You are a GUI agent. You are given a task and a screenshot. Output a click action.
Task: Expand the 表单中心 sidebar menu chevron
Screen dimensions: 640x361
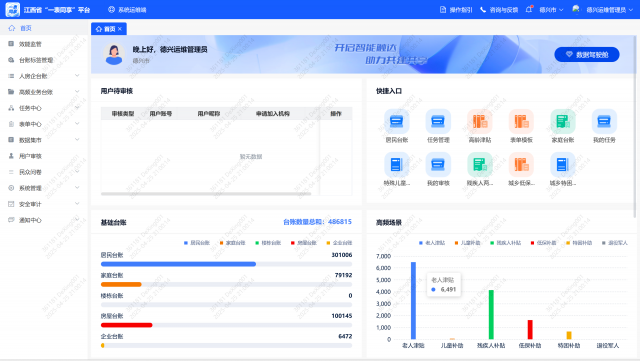click(77, 123)
